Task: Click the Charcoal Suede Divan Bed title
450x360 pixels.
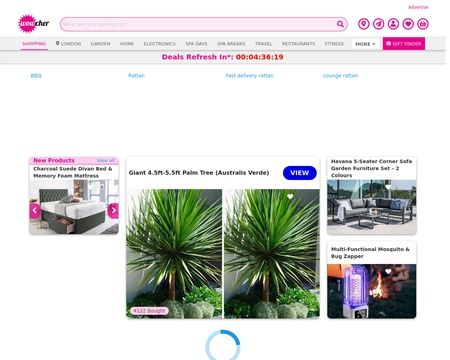Action: click(73, 172)
